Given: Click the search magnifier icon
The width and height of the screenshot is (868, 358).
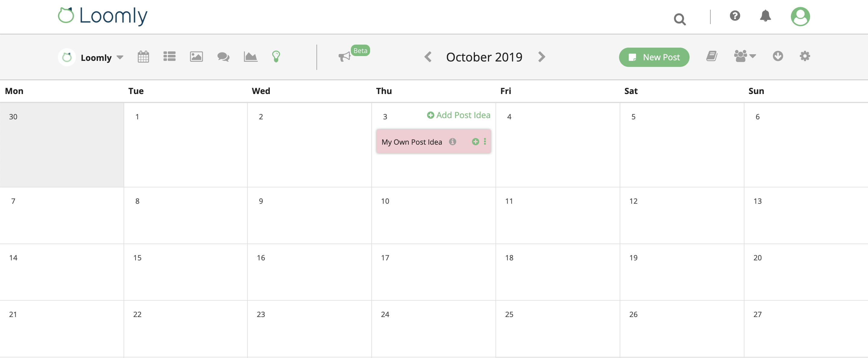Looking at the screenshot, I should [x=679, y=19].
